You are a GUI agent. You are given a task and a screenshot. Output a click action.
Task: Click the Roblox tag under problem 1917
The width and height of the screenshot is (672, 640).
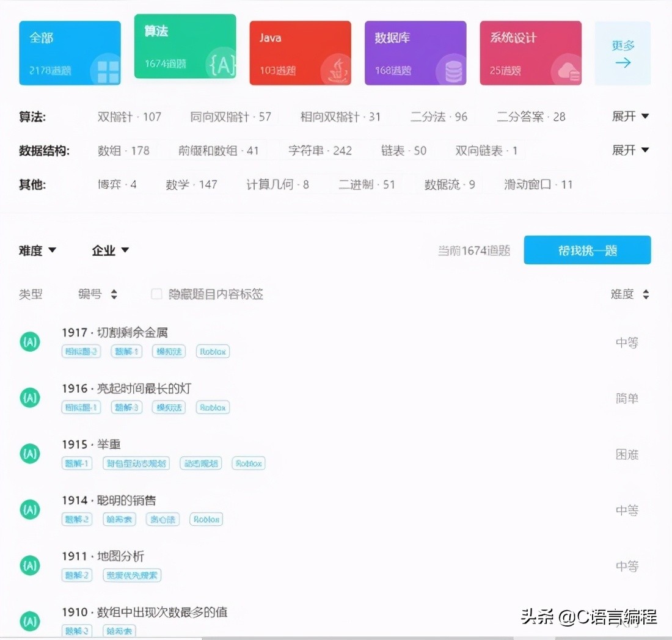click(212, 351)
